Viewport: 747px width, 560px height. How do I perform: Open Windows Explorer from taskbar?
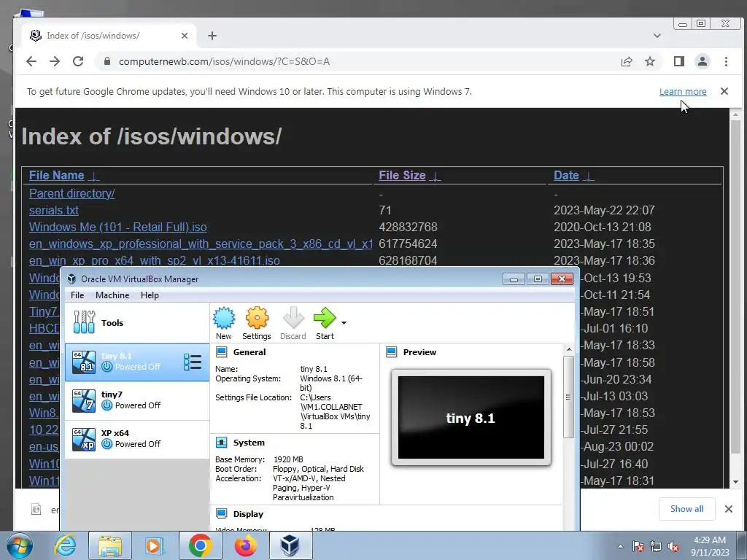click(x=109, y=545)
